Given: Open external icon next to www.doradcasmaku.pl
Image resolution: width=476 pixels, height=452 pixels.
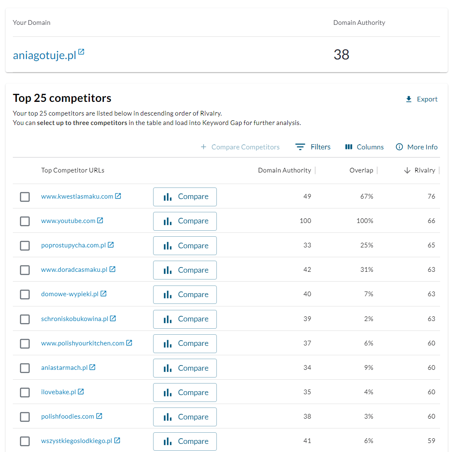Looking at the screenshot, I should [x=112, y=269].
